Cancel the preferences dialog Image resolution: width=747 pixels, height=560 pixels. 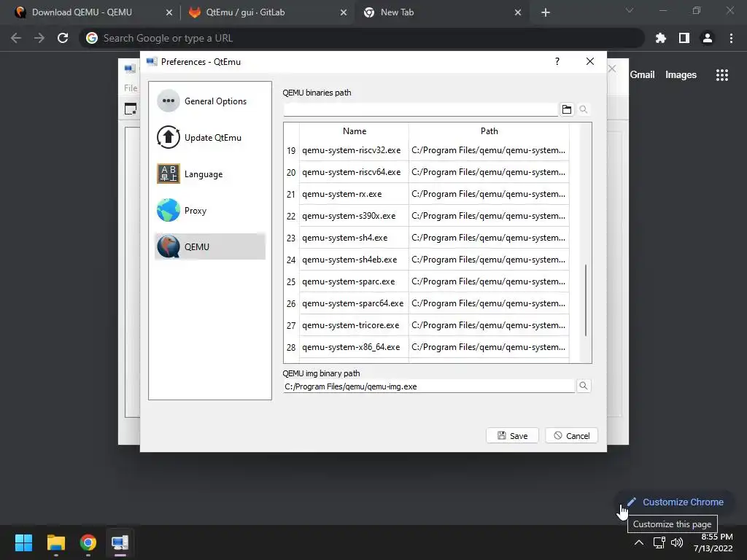pos(571,436)
